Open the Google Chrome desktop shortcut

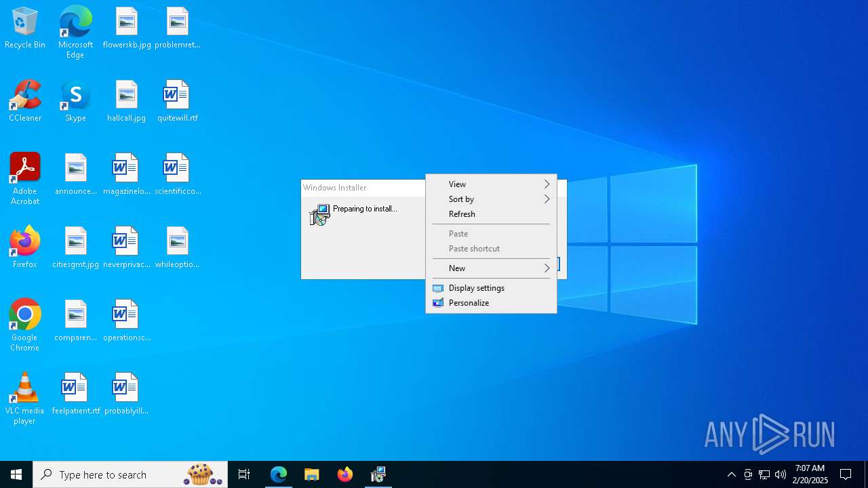(x=25, y=325)
